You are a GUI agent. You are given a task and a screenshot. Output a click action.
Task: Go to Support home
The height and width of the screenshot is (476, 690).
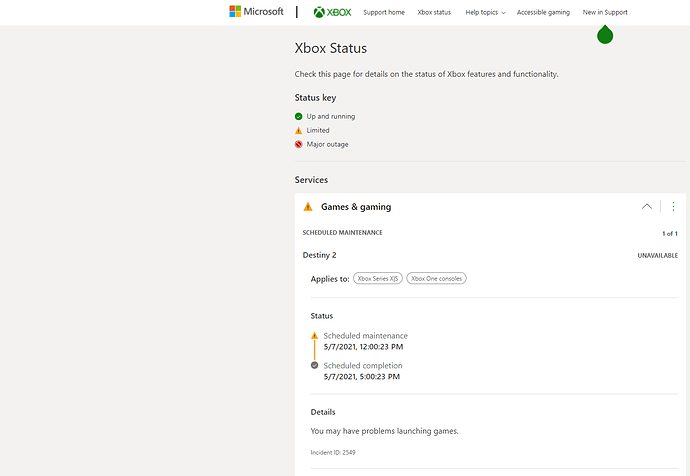tap(384, 12)
